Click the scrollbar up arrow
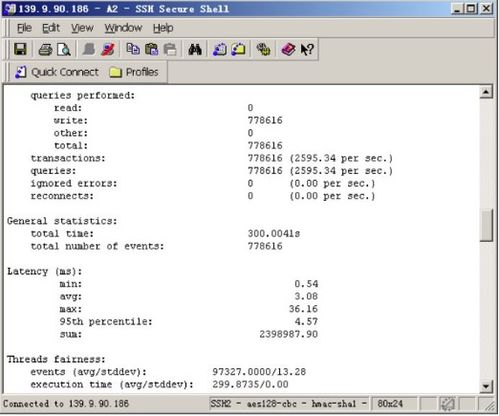Screen dimensions: 499x416 tap(486, 92)
